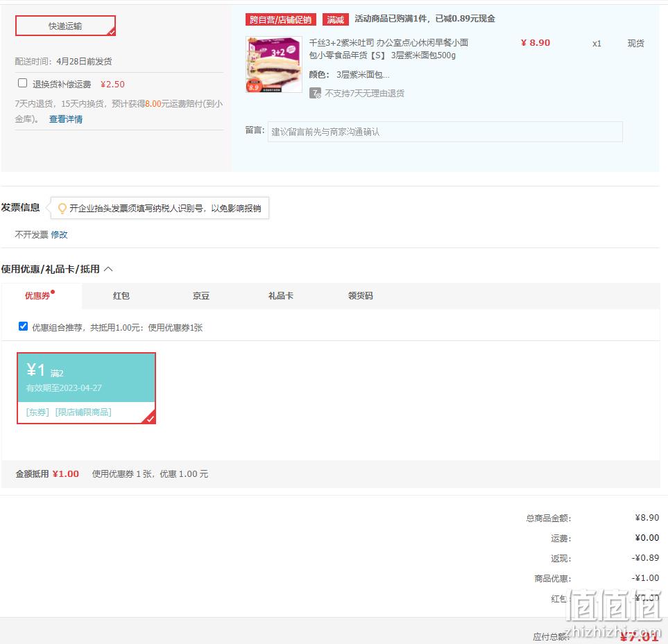Screen dimensions: 668x644
Task: Click the 颜色 3层紫米面包 option text
Action: coord(349,75)
